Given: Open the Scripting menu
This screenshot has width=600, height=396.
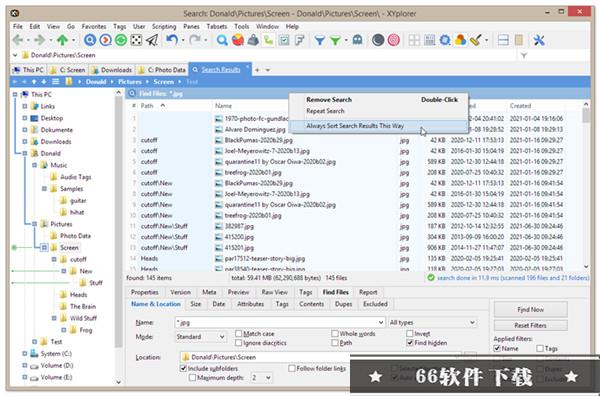Looking at the screenshot, I should coord(164,26).
